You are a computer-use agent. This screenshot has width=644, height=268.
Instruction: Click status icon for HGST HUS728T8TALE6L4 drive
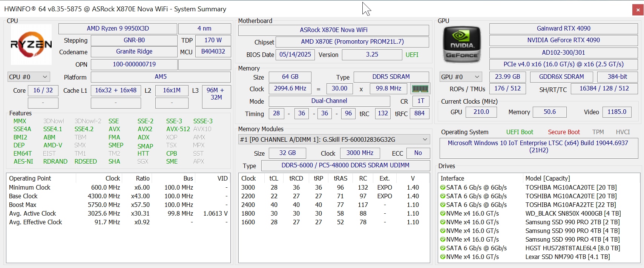pos(443,248)
